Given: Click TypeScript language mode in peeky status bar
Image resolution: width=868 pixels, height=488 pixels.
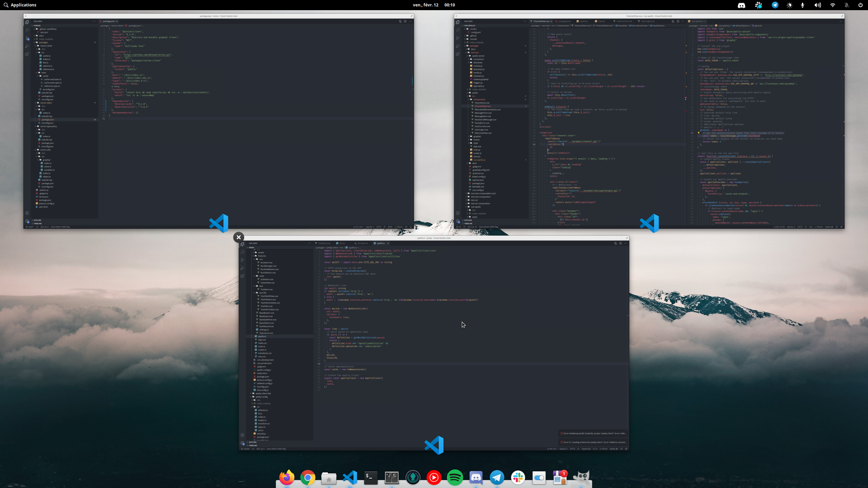Looking at the screenshot, I should tap(586, 449).
